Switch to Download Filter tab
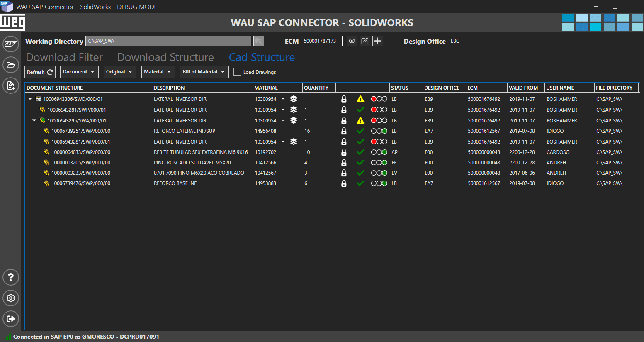This screenshot has width=644, height=342. pos(64,57)
